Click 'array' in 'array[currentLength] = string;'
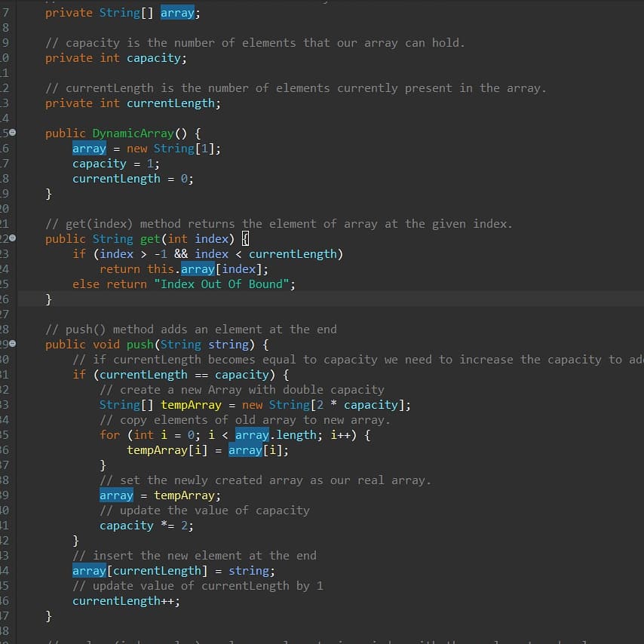The height and width of the screenshot is (644, 644). click(89, 571)
